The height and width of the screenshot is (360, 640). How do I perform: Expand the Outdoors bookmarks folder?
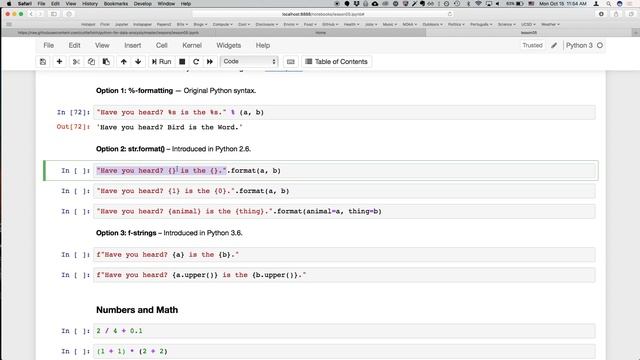click(432, 24)
